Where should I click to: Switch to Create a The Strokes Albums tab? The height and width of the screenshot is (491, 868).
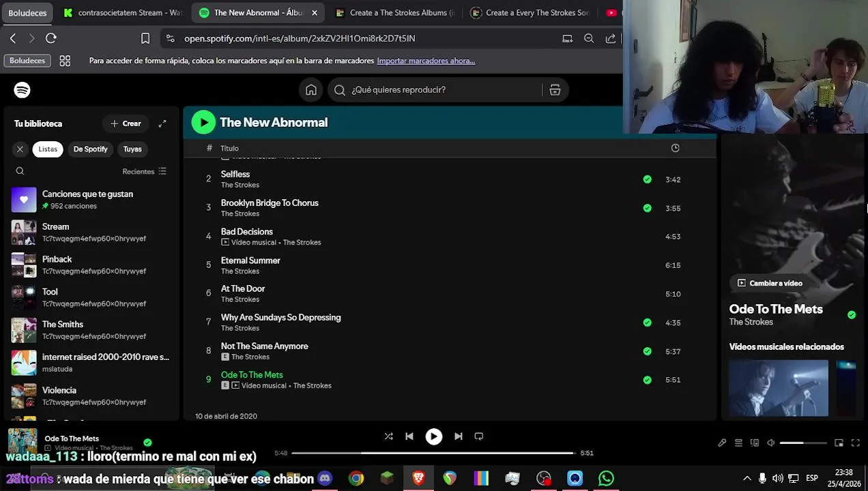pyautogui.click(x=394, y=12)
